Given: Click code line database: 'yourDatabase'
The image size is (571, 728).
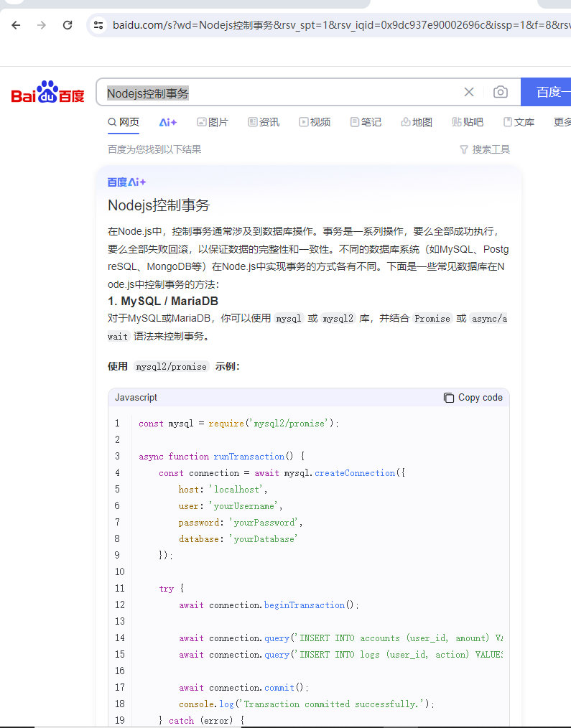Looking at the screenshot, I should [238, 539].
